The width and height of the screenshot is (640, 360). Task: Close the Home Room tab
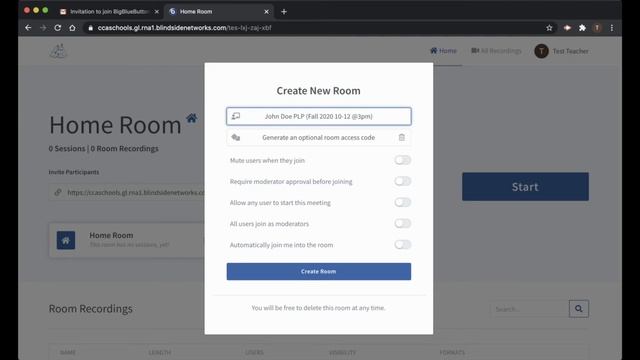click(266, 11)
